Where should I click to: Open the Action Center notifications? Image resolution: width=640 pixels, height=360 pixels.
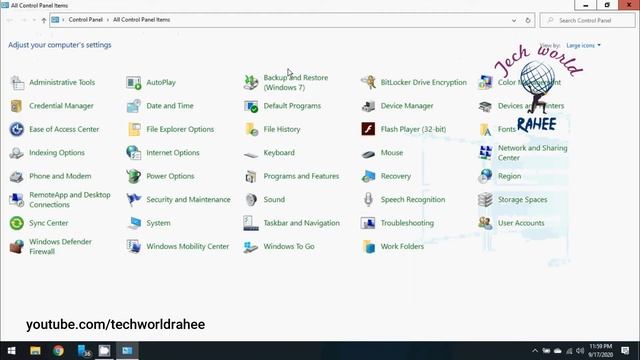[625, 351]
